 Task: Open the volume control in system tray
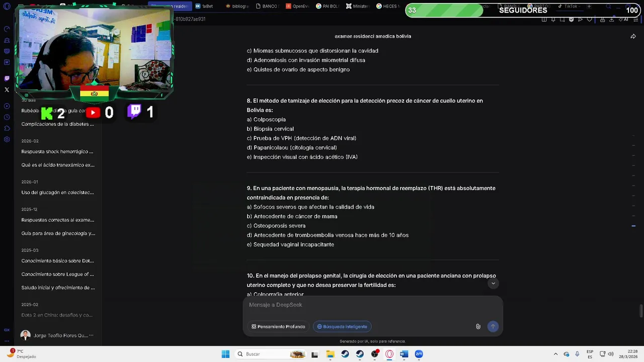click(611, 354)
